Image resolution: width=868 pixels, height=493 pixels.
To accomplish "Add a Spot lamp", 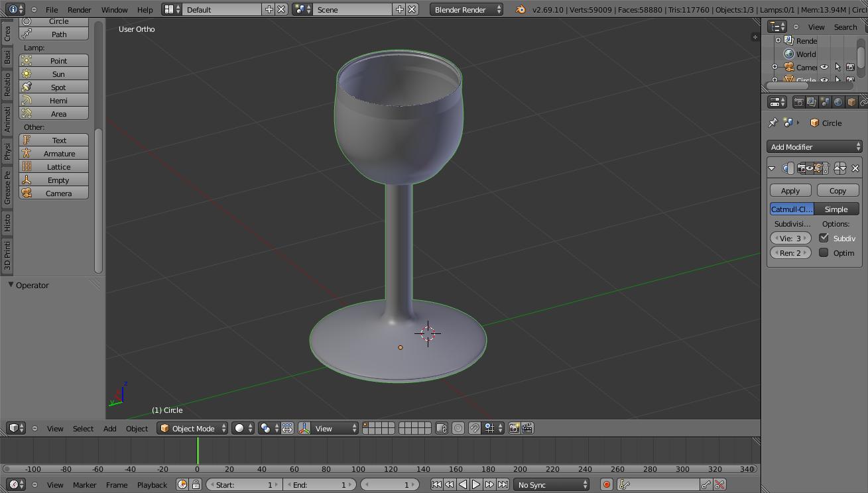I will 54,87.
